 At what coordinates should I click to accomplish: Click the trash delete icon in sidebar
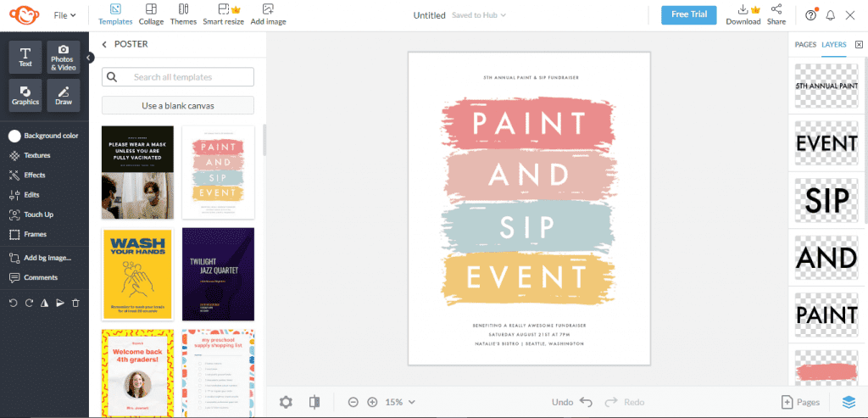click(75, 303)
